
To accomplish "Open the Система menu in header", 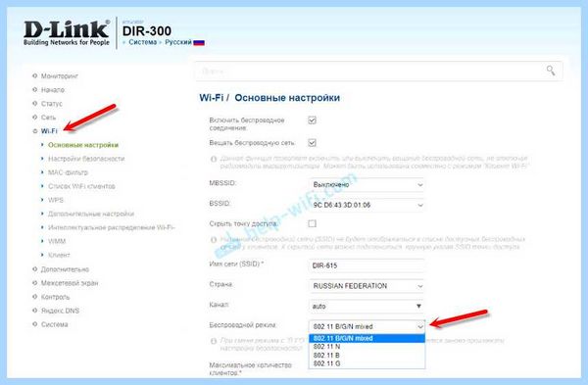I will coord(142,42).
